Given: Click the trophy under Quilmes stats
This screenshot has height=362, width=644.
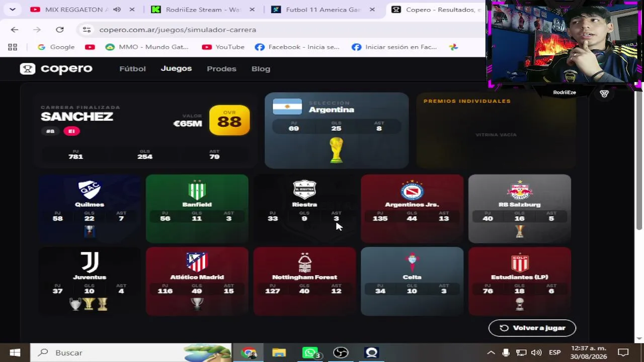Looking at the screenshot, I should pos(90,231).
